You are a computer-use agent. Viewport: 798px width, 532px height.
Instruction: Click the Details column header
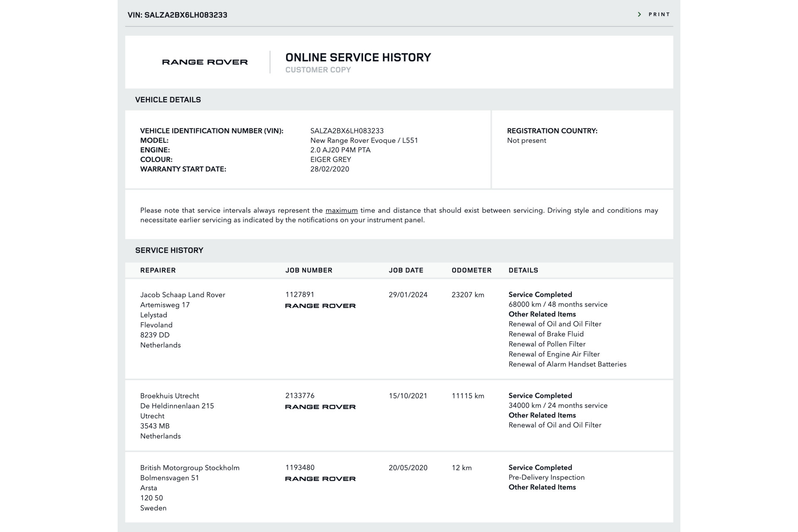(x=523, y=270)
